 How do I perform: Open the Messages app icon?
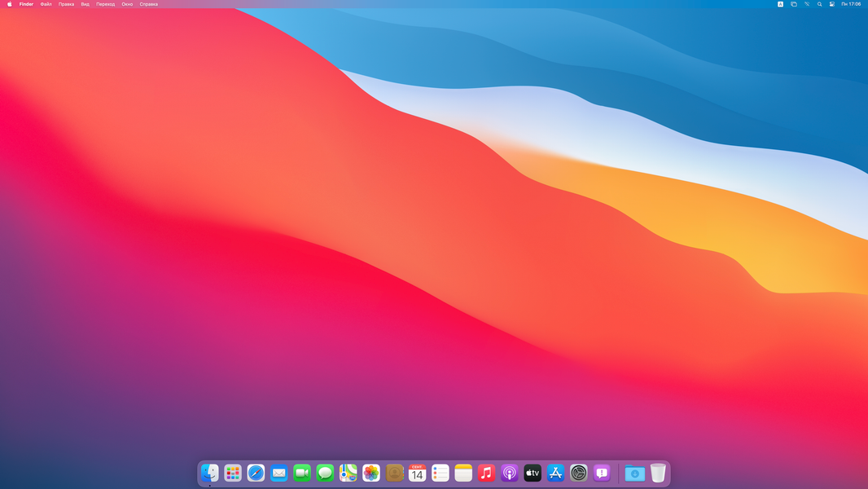(x=325, y=473)
